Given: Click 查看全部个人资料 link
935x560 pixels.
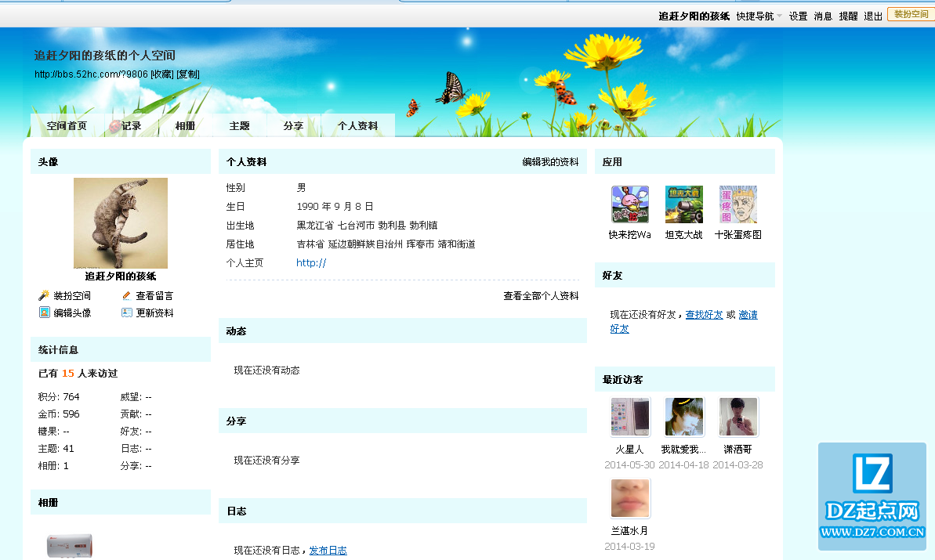Looking at the screenshot, I should click(541, 296).
